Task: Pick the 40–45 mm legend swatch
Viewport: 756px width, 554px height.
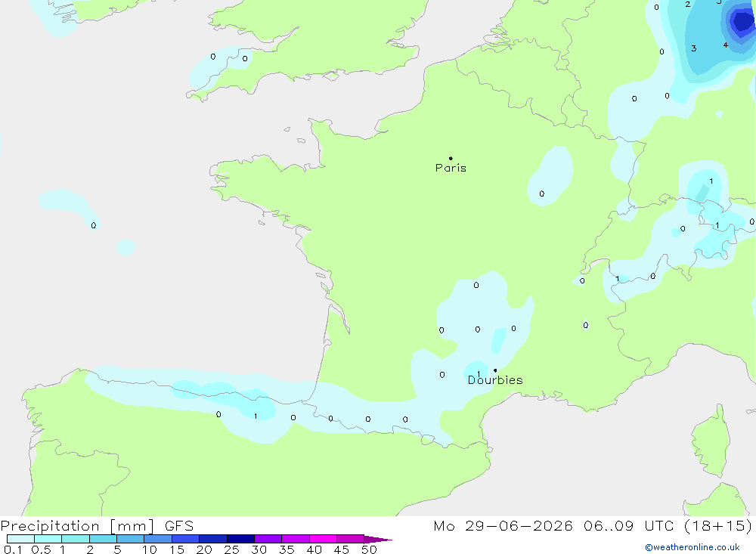Action: pos(323,539)
